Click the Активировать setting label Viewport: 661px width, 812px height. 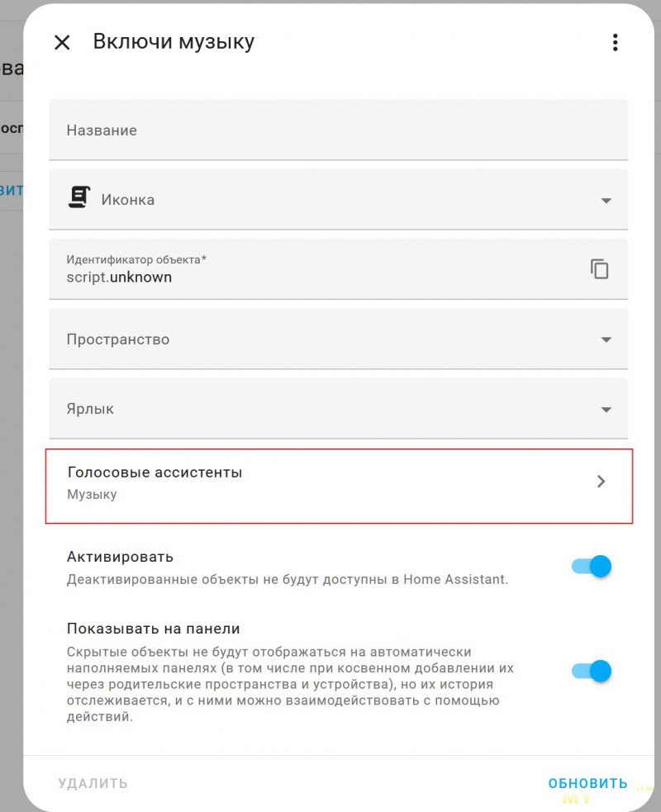coord(120,558)
